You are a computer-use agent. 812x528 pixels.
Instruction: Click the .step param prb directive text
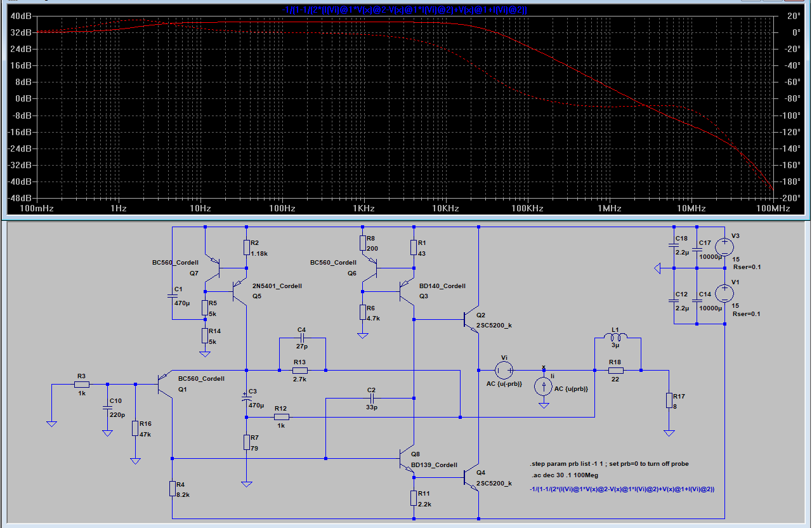pos(610,464)
